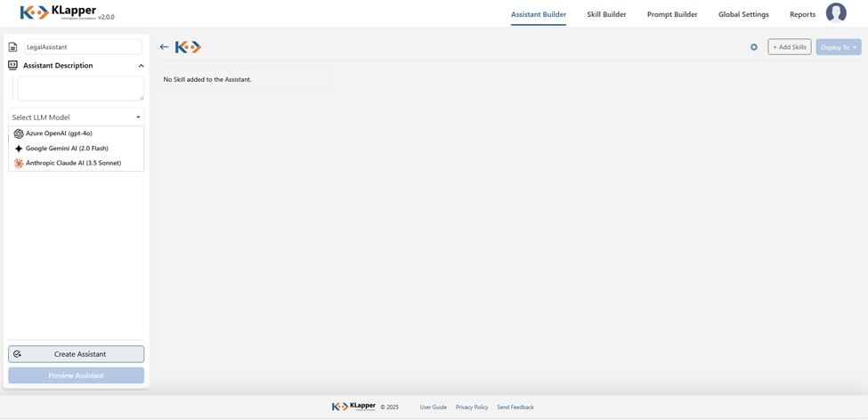This screenshot has width=868, height=420.
Task: Click the KLapper logo in the header
Action: (58, 12)
